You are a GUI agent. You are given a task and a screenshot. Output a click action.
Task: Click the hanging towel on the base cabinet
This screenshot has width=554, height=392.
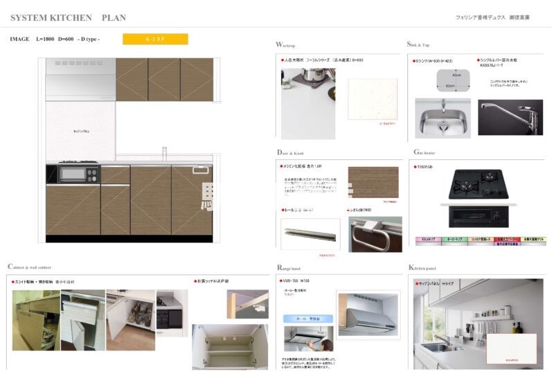coord(206,197)
